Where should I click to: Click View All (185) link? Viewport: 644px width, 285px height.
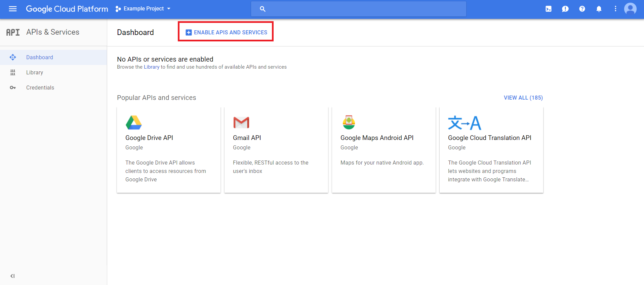523,98
